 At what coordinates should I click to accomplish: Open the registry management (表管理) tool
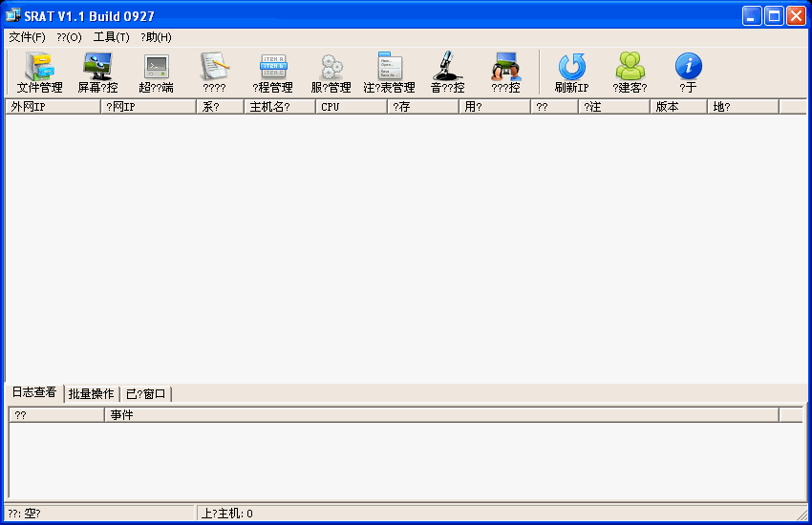[x=389, y=73]
